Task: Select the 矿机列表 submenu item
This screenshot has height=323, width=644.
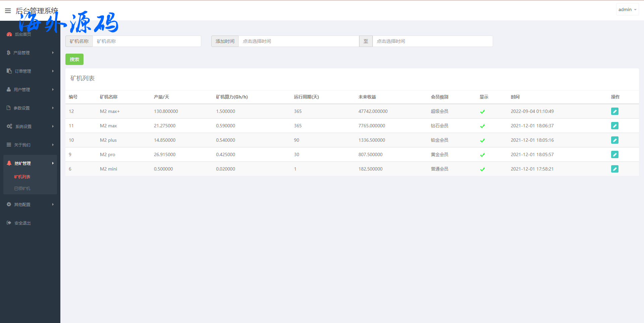Action: [x=22, y=177]
